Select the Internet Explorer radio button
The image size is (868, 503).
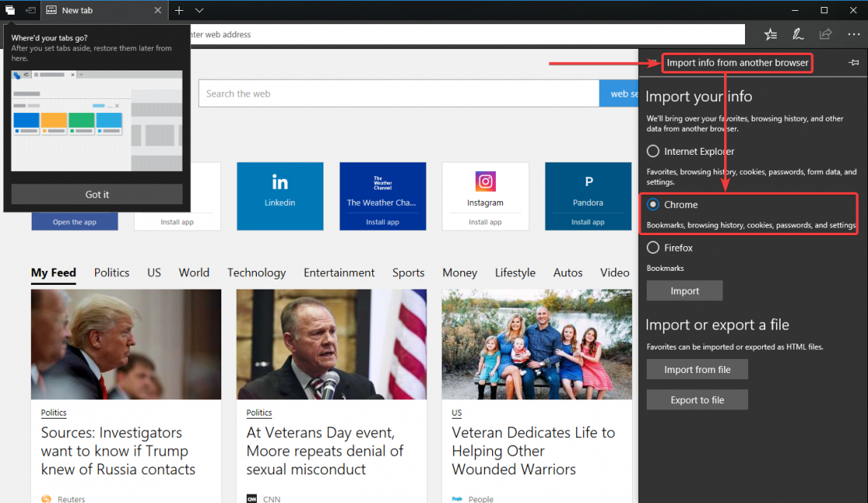tap(653, 151)
